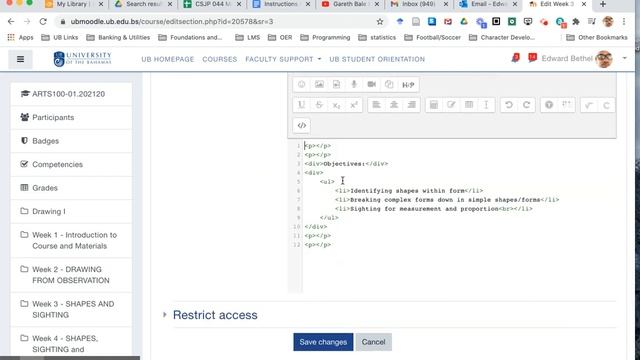Image resolution: width=640 pixels, height=360 pixels.
Task: Open Week 1 - Introduction to Course
Action: point(71,240)
